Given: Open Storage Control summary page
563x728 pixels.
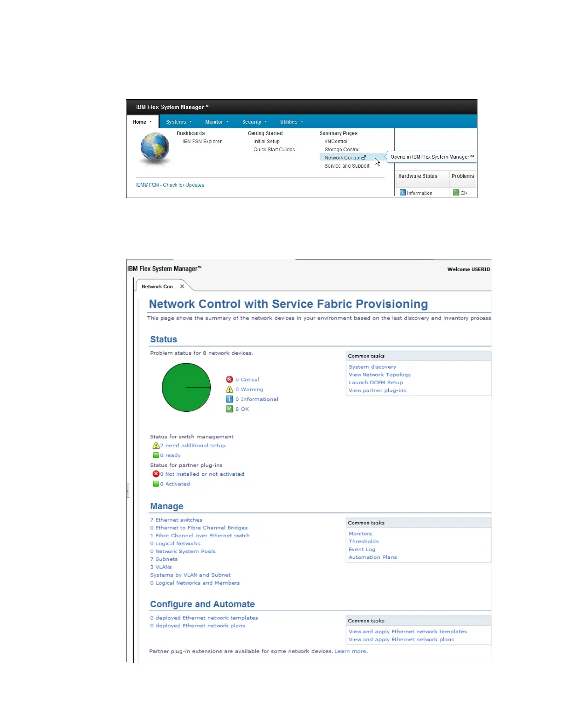Looking at the screenshot, I should click(342, 149).
